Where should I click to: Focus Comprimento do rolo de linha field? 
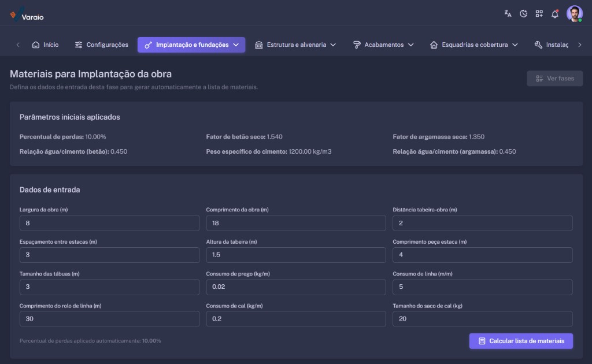pos(109,319)
